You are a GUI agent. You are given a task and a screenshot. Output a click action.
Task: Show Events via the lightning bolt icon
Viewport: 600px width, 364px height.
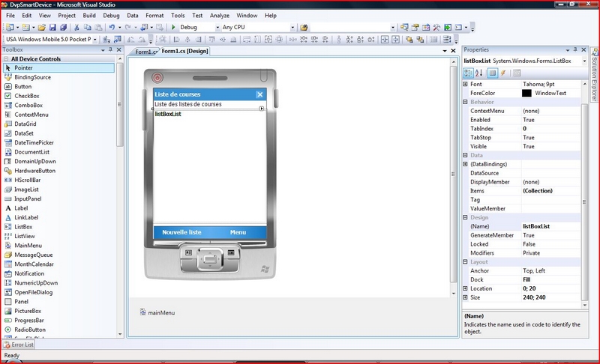pyautogui.click(x=503, y=73)
